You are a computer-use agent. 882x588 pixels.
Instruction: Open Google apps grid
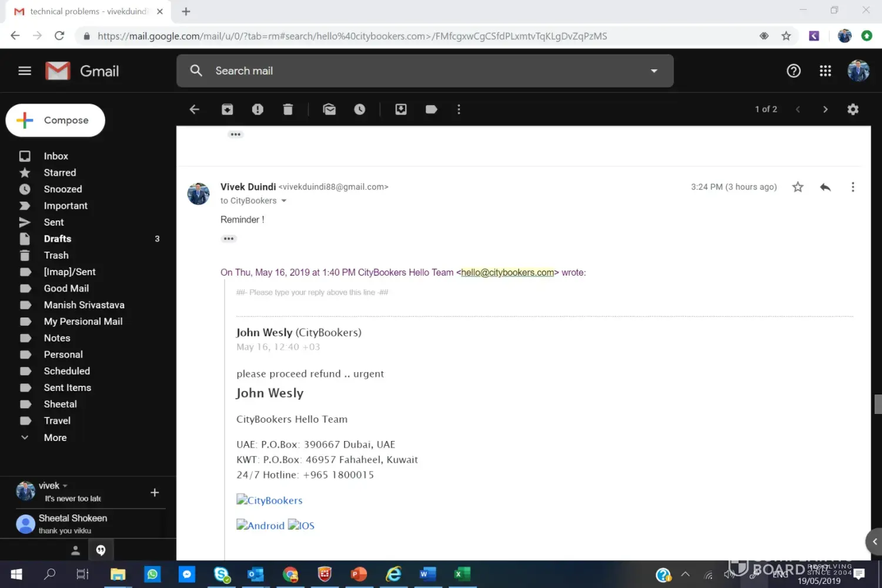pyautogui.click(x=825, y=71)
